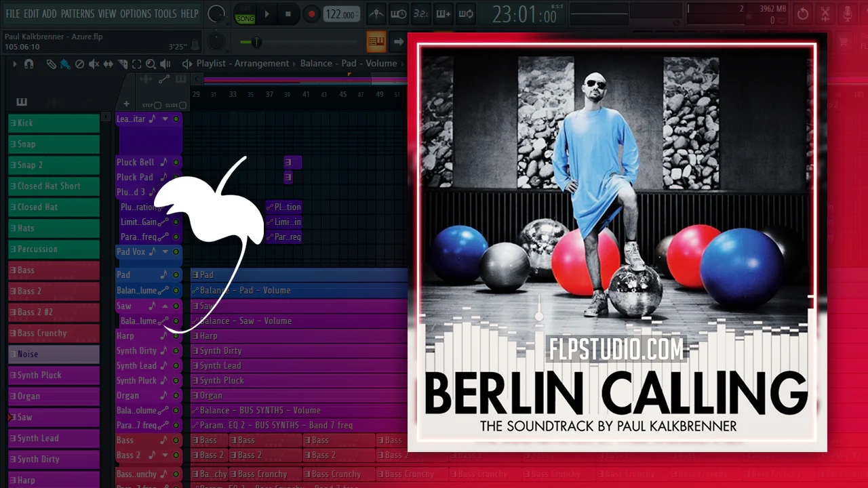The width and height of the screenshot is (868, 488).
Task: Switch the PAT/SONG mode toggle
Action: pos(245,15)
